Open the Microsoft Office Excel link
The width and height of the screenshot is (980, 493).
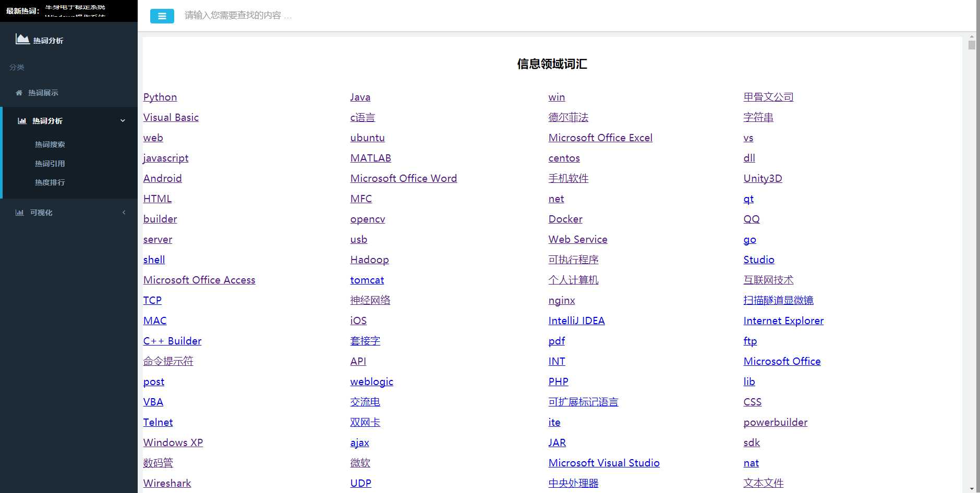601,138
